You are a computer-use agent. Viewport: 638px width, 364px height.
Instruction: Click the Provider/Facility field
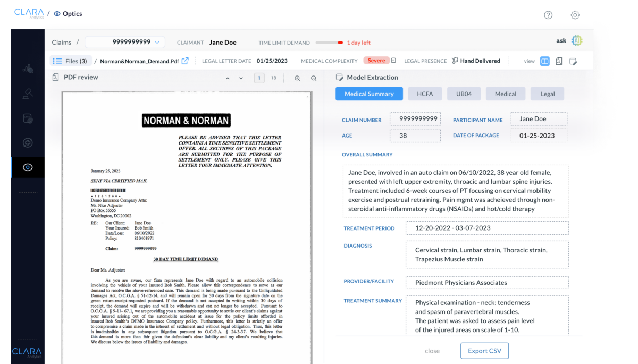487,283
